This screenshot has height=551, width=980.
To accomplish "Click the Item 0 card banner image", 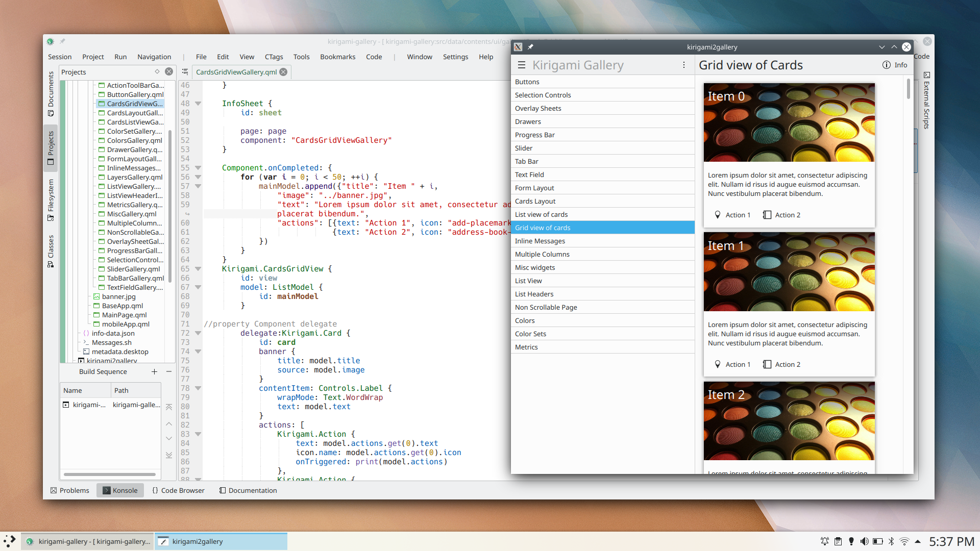I will click(x=789, y=122).
